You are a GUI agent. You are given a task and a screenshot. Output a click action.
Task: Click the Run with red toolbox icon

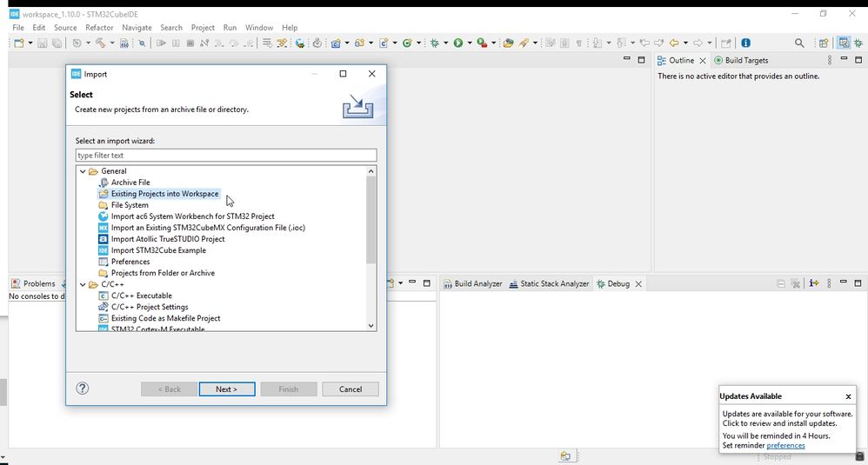[x=482, y=43]
